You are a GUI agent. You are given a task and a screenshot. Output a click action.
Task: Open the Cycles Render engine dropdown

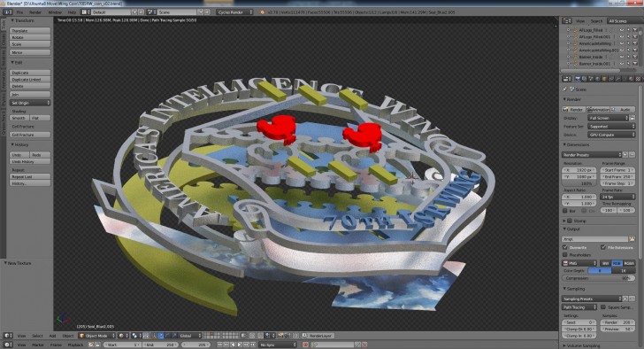[x=235, y=12]
